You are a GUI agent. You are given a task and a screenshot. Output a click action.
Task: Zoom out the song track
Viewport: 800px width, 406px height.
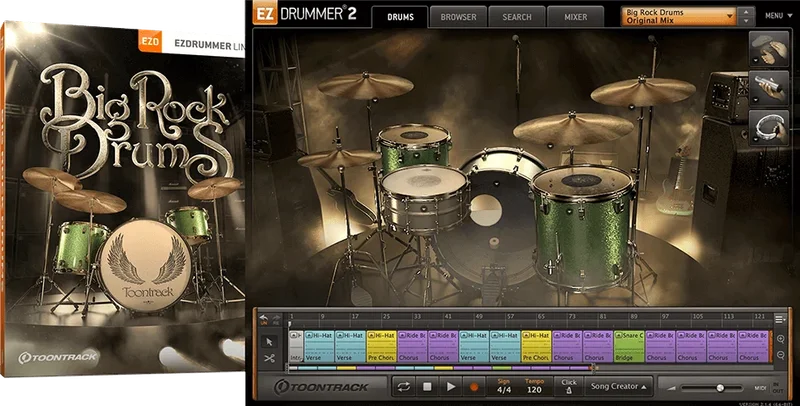pos(781,355)
